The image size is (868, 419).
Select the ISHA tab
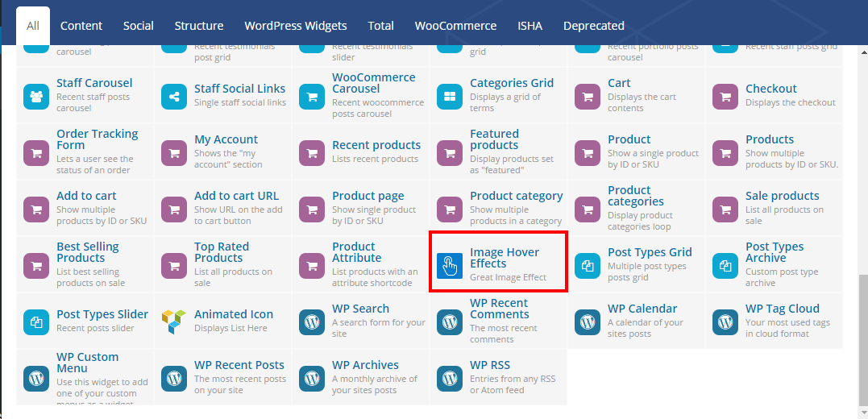pos(530,26)
